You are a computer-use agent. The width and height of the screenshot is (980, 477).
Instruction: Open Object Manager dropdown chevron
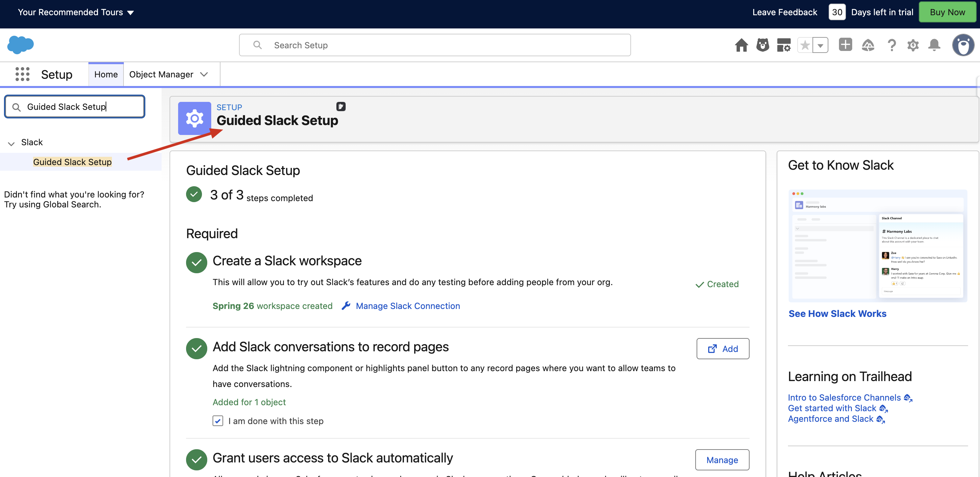click(x=204, y=74)
